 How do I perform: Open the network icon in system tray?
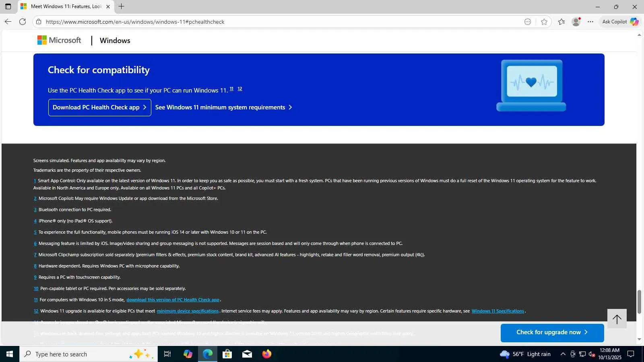pyautogui.click(x=582, y=354)
